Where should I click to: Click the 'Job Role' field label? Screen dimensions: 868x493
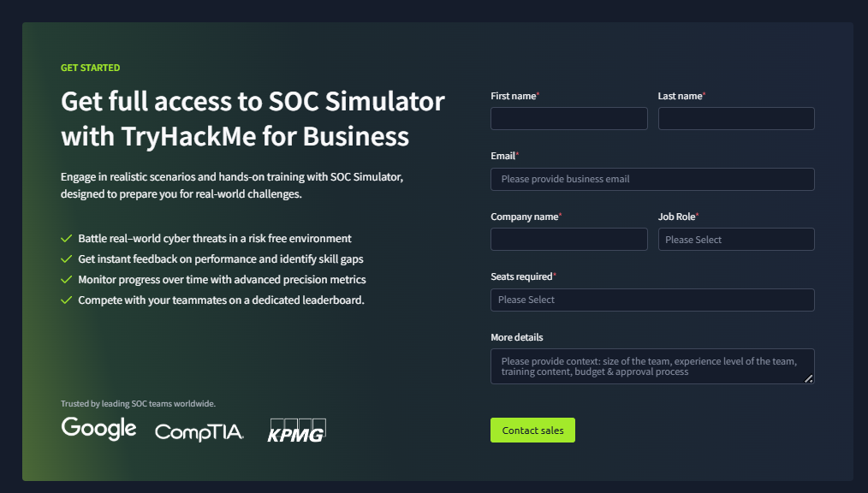678,217
